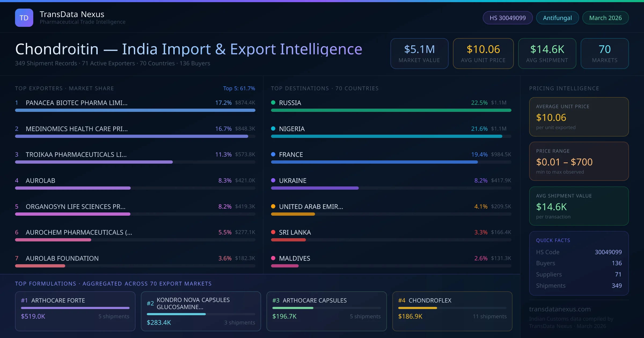Click the Markets 70 stat card
The width and height of the screenshot is (644, 338).
point(604,53)
